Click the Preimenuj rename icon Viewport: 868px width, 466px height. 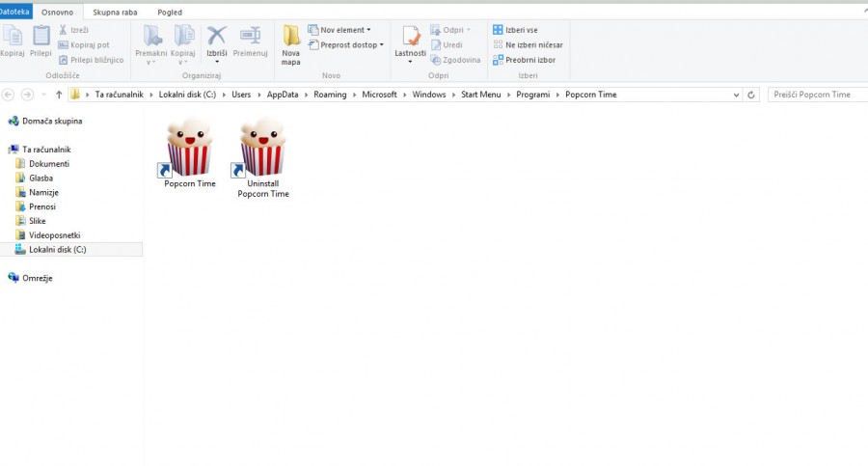click(x=250, y=37)
